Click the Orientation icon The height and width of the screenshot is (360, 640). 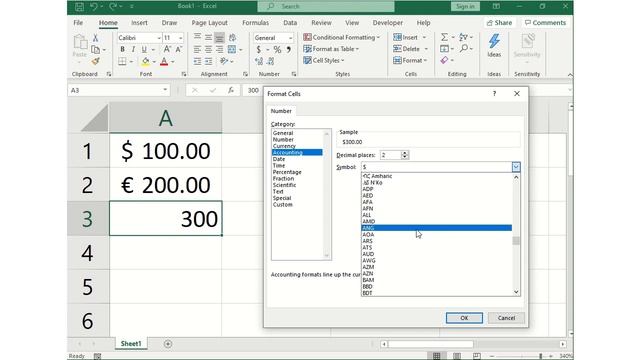[224, 61]
